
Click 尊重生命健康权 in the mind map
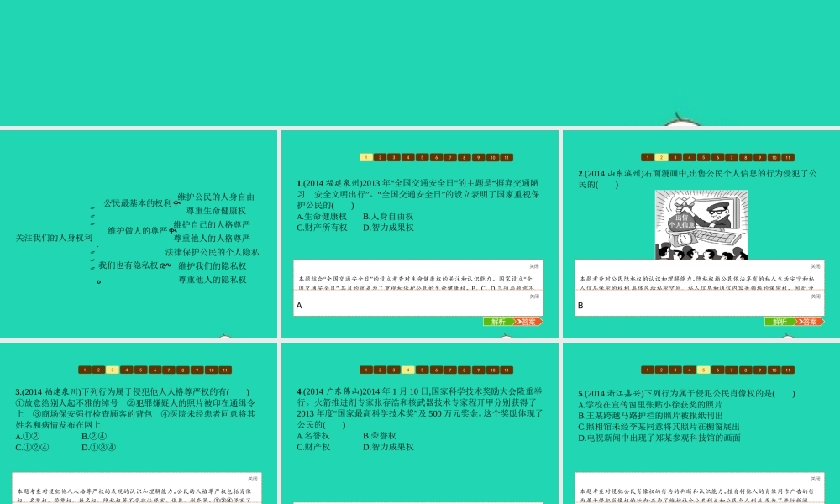coord(216,211)
